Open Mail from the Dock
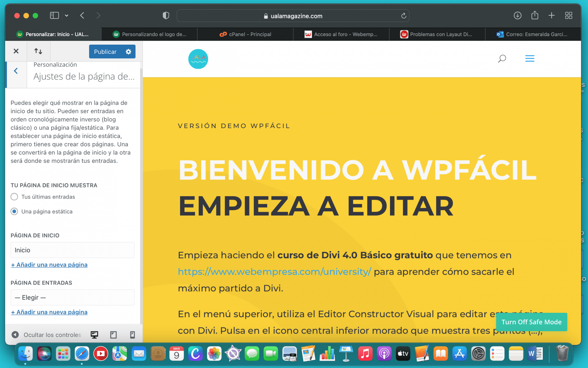 139,354
